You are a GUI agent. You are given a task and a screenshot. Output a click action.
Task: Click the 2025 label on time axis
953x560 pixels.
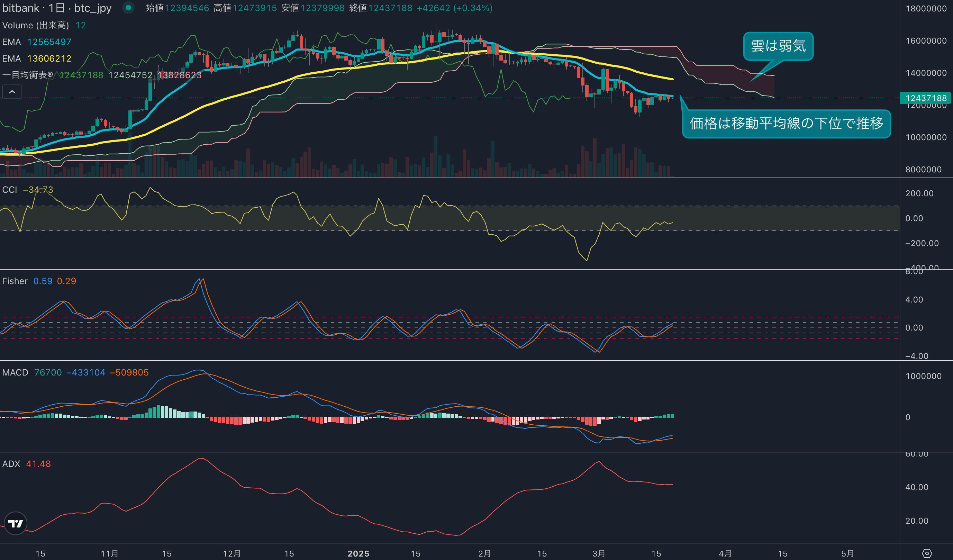[358, 553]
